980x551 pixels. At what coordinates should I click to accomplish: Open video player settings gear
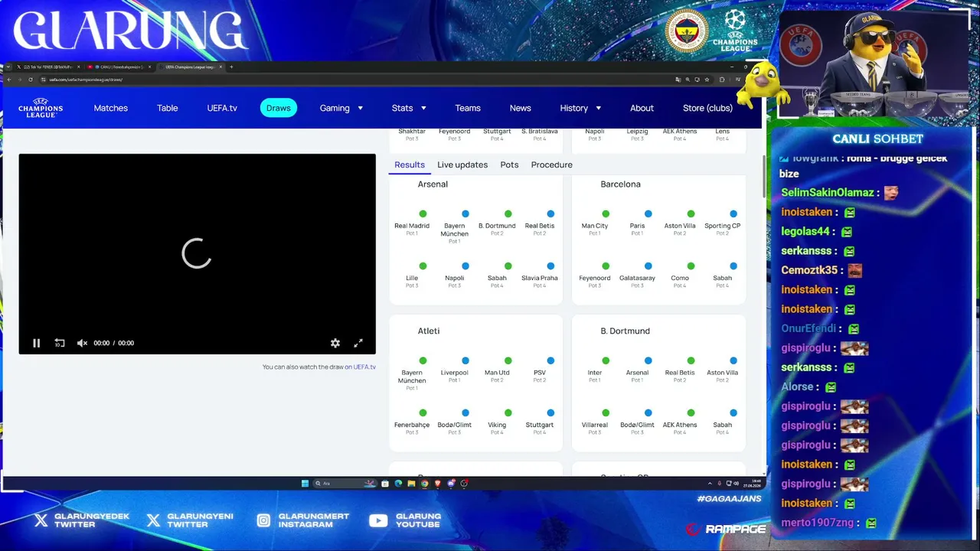pyautogui.click(x=335, y=343)
